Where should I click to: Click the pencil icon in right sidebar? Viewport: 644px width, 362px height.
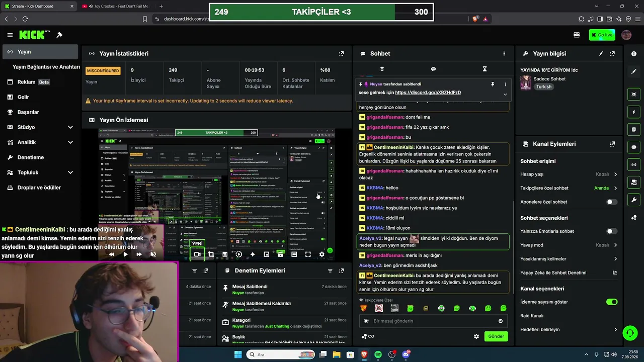634,71
